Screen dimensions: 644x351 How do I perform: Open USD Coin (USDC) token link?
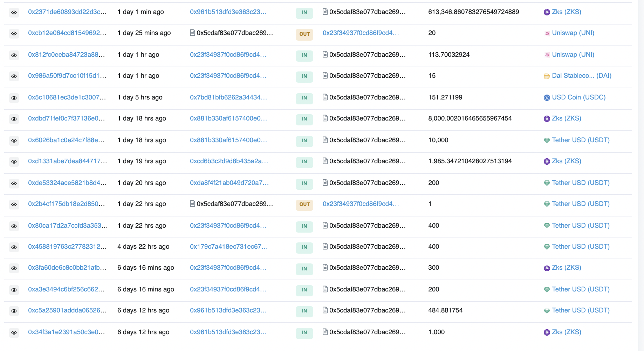(579, 97)
